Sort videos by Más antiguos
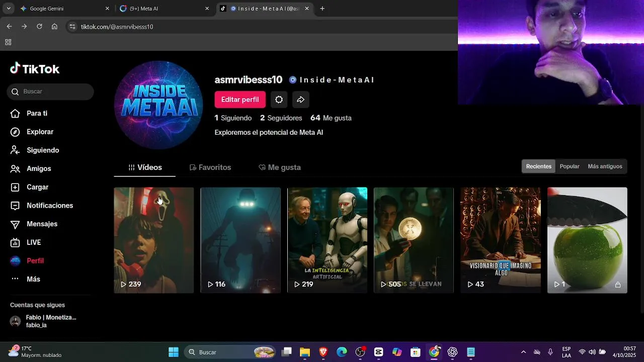Screen dimensions: 644x362 605,166
